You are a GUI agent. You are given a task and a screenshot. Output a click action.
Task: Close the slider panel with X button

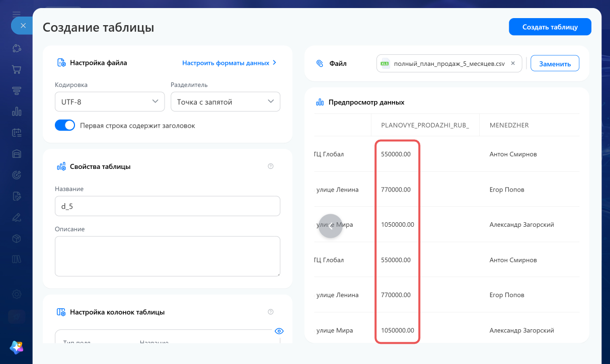point(23,25)
